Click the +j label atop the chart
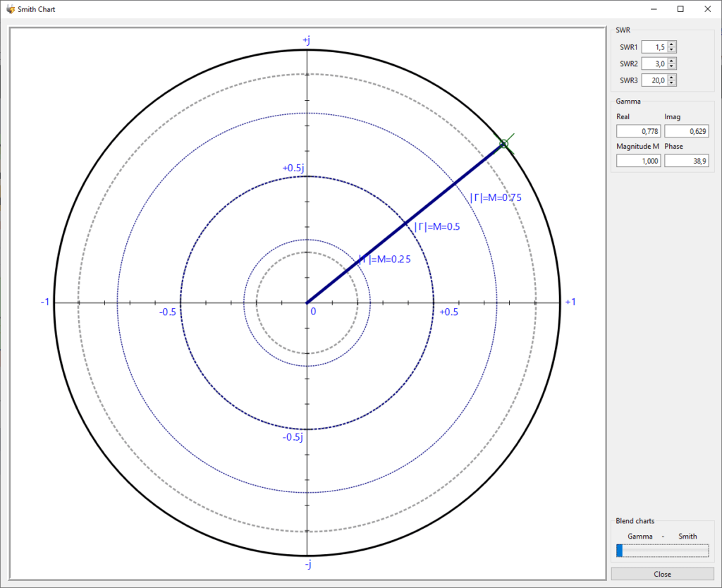The height and width of the screenshot is (588, 722). pyautogui.click(x=306, y=40)
